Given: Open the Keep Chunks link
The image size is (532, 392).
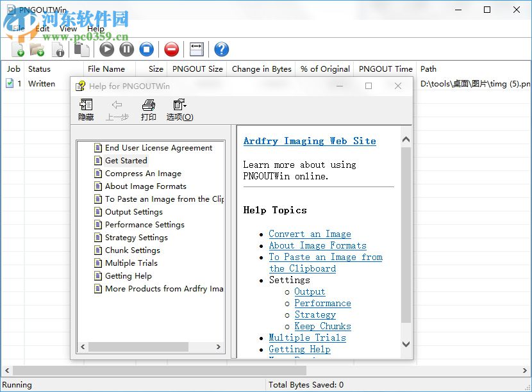Looking at the screenshot, I should pyautogui.click(x=322, y=326).
